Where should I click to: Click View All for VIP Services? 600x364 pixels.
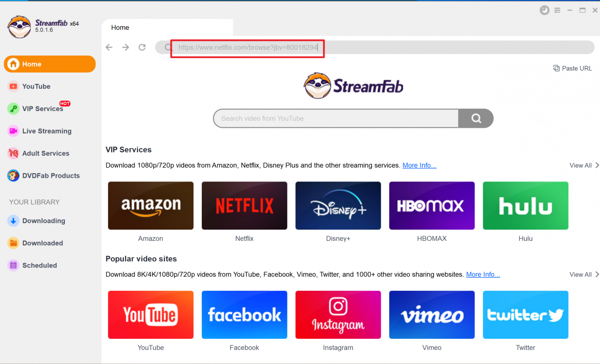point(580,165)
